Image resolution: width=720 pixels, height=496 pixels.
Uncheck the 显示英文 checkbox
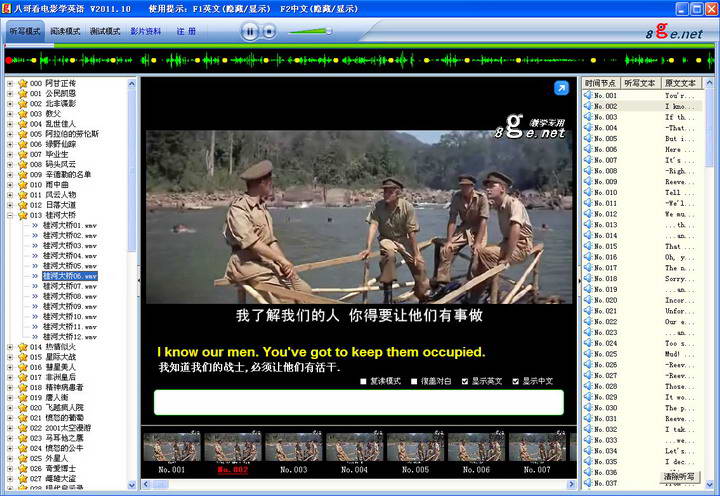(465, 381)
